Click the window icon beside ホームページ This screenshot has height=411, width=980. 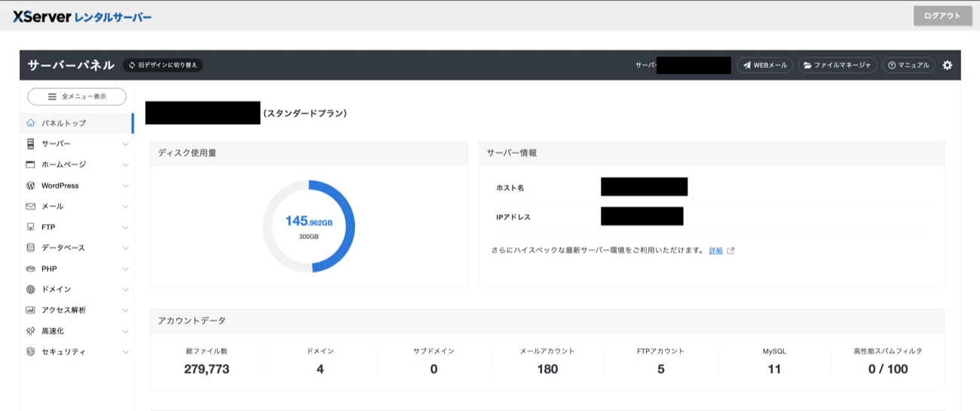31,164
